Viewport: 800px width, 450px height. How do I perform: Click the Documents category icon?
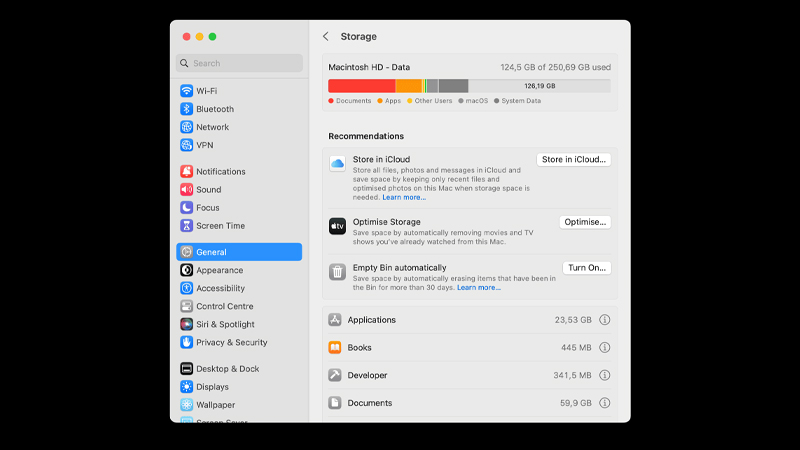[x=335, y=403]
